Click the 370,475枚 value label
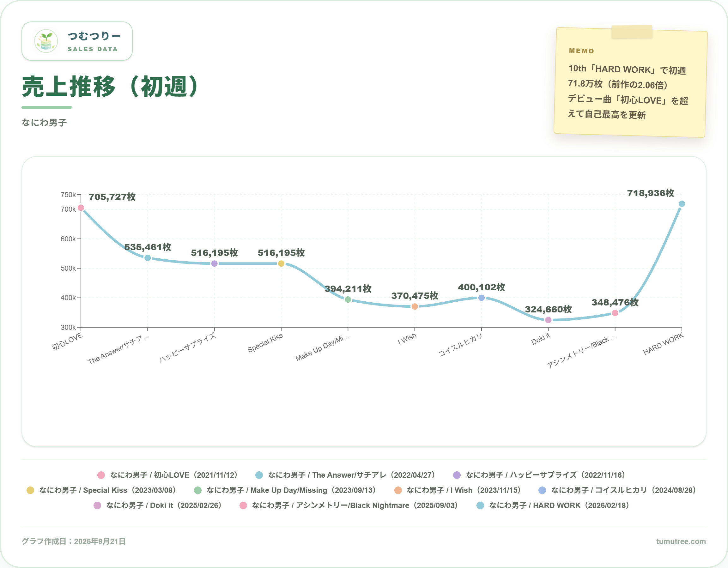728x568 pixels. pyautogui.click(x=415, y=296)
